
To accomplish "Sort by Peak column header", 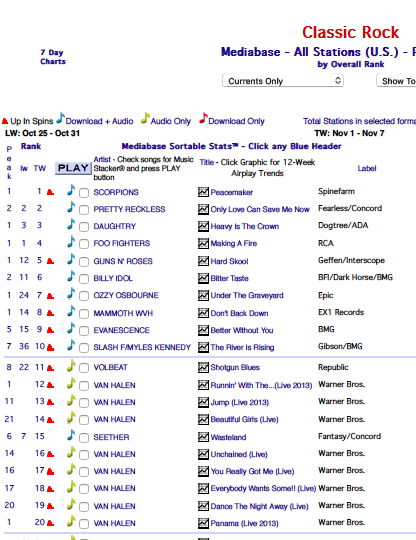I will [x=9, y=163].
